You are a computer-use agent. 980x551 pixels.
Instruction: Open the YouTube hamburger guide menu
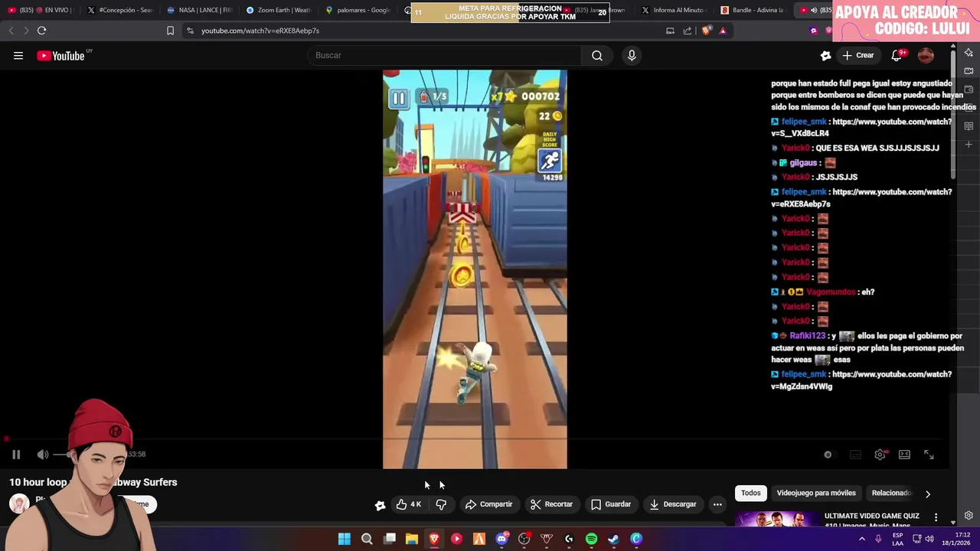[x=18, y=55]
